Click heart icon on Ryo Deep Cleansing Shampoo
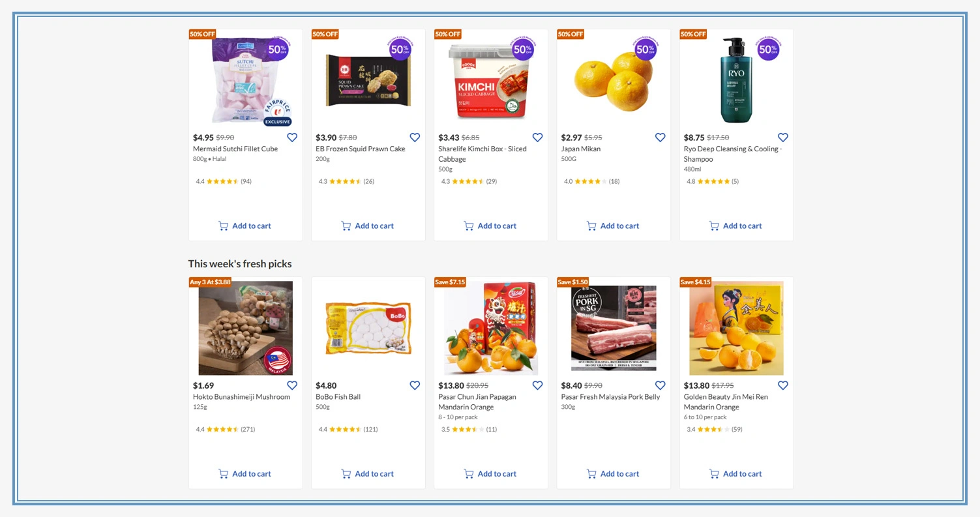Screen dimensions: 980x517 point(782,138)
